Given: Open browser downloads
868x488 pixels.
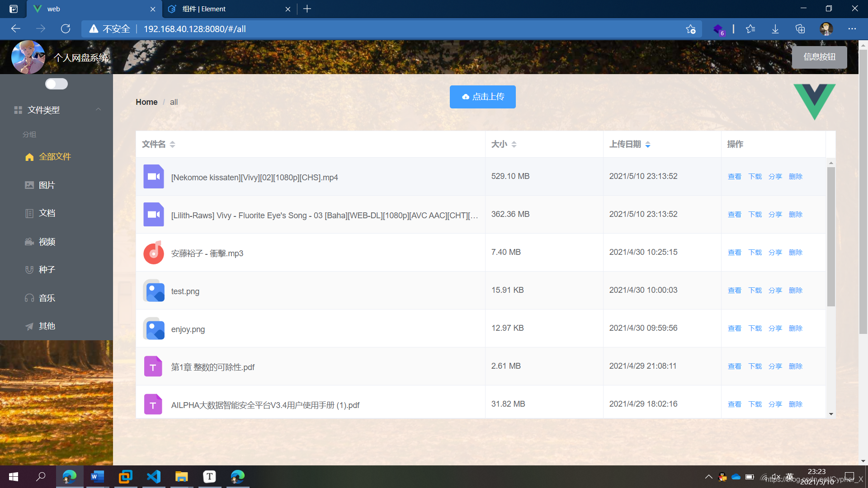Looking at the screenshot, I should click(x=775, y=29).
